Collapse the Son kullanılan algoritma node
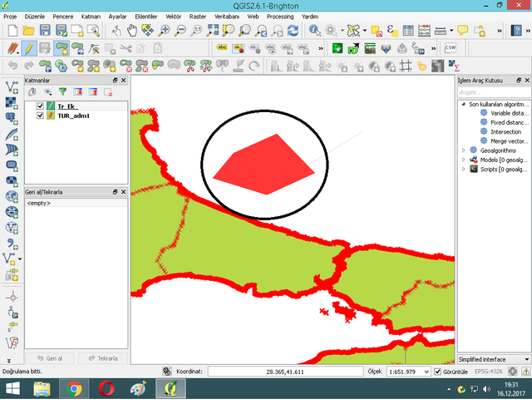The image size is (532, 404). pos(464,104)
